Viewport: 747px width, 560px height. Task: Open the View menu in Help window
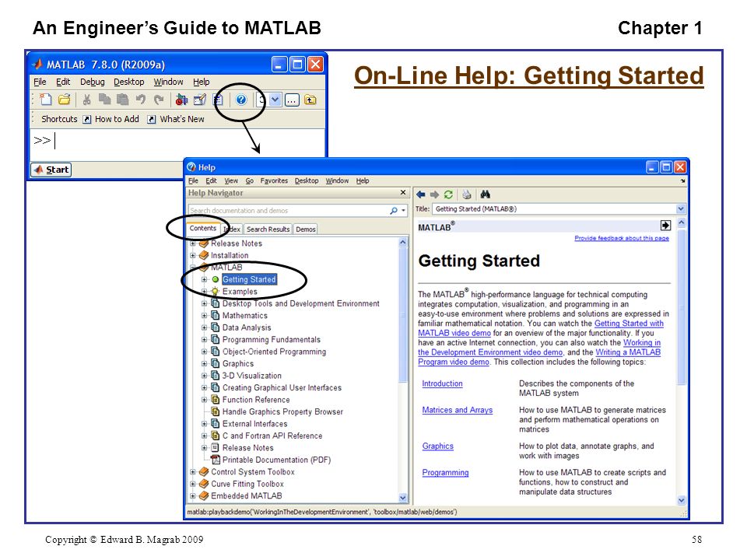[x=231, y=181]
